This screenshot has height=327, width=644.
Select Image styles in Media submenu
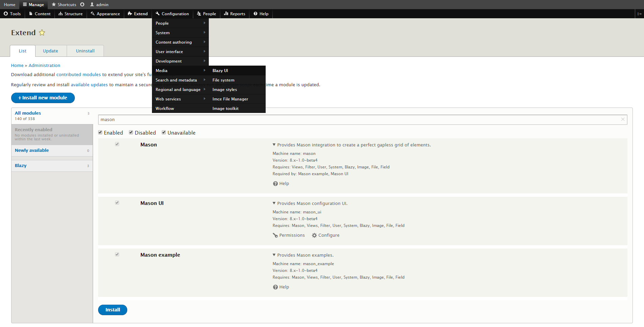click(225, 90)
